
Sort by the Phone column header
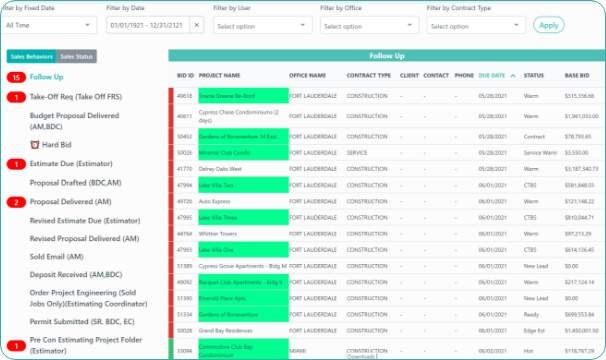coord(464,75)
